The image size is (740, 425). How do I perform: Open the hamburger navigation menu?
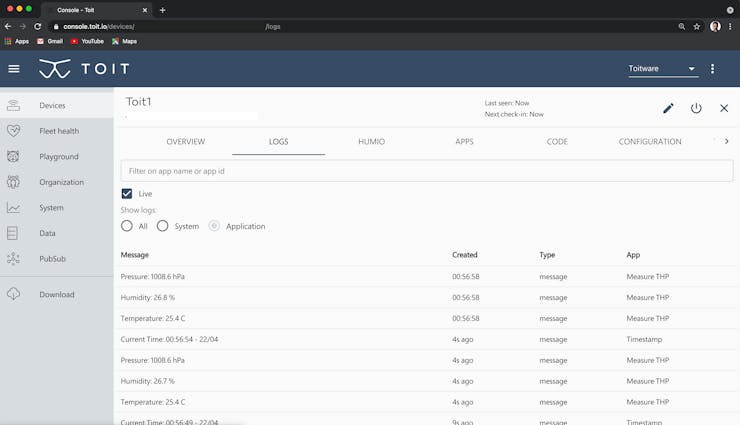click(14, 69)
